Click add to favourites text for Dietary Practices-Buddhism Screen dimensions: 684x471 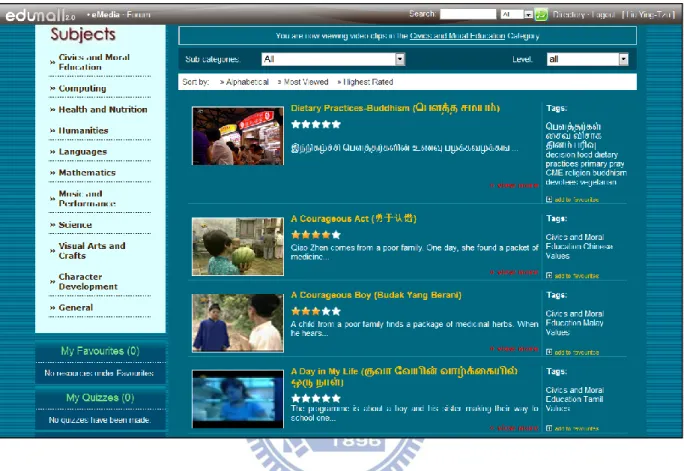tap(576, 200)
